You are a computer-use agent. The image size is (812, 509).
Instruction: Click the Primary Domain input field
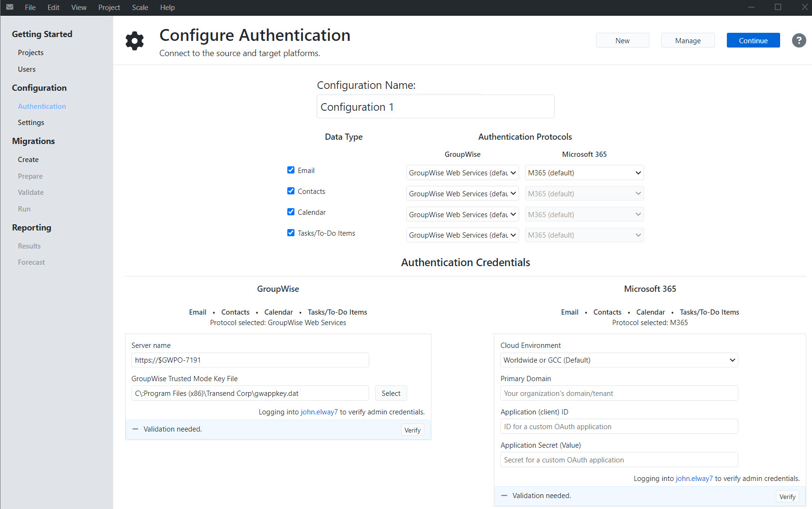(x=618, y=394)
